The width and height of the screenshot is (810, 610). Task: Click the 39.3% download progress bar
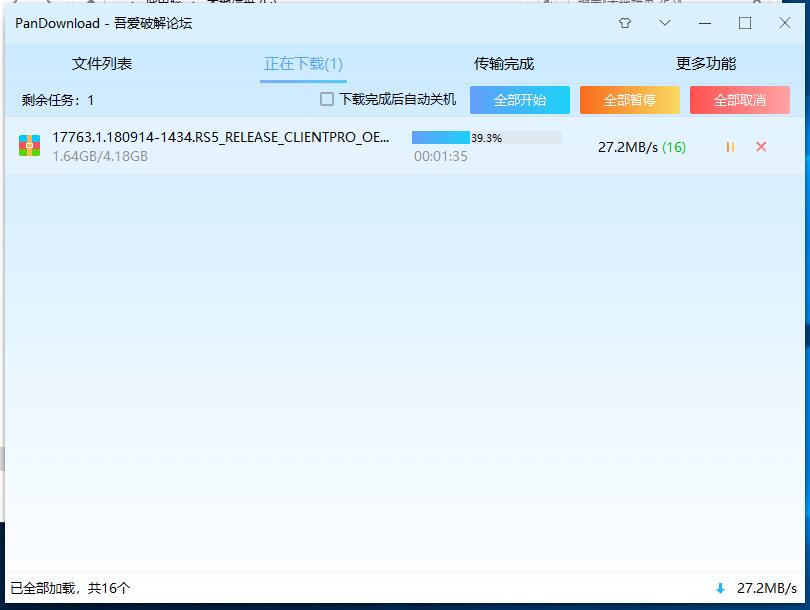[x=486, y=138]
